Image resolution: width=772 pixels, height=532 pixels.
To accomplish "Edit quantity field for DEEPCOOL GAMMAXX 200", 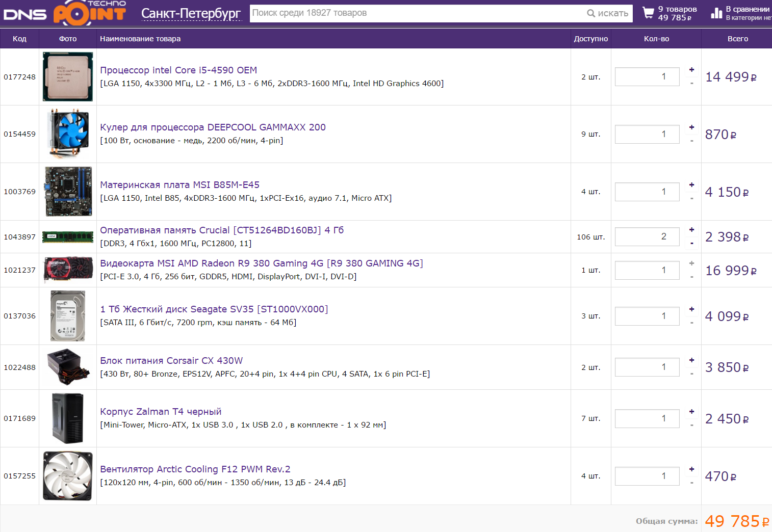I will click(647, 135).
